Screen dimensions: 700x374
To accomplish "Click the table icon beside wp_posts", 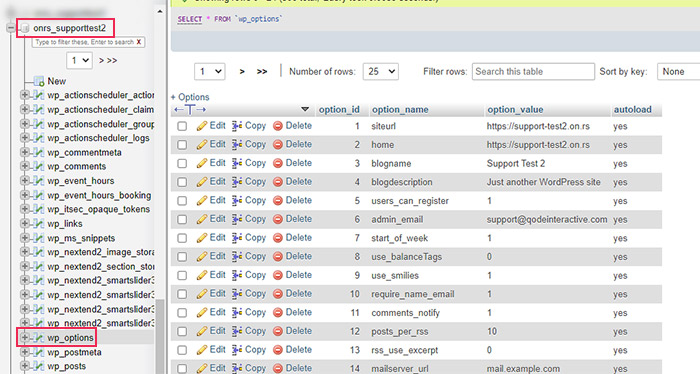I will 39,366.
